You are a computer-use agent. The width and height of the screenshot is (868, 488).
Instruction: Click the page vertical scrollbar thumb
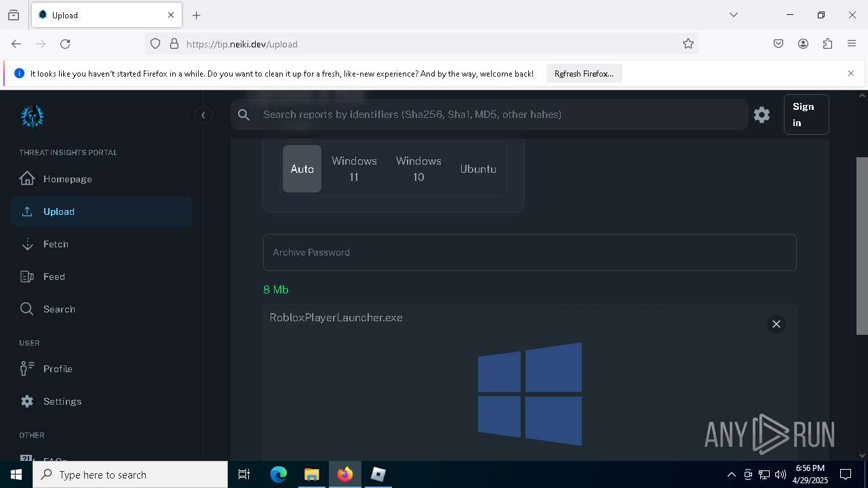(862, 246)
